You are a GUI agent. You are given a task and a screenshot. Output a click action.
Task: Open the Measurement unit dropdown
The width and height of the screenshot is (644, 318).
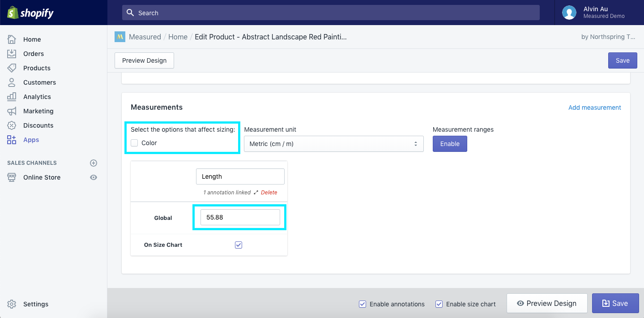coord(334,144)
